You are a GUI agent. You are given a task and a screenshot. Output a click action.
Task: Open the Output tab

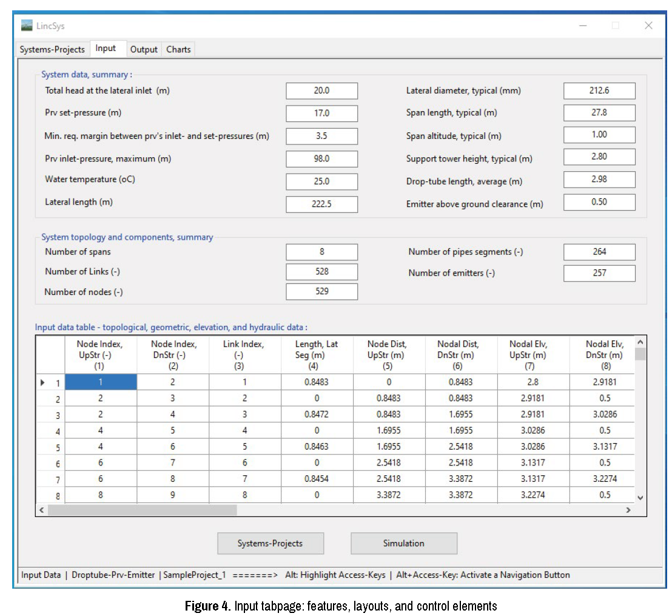[x=144, y=49]
